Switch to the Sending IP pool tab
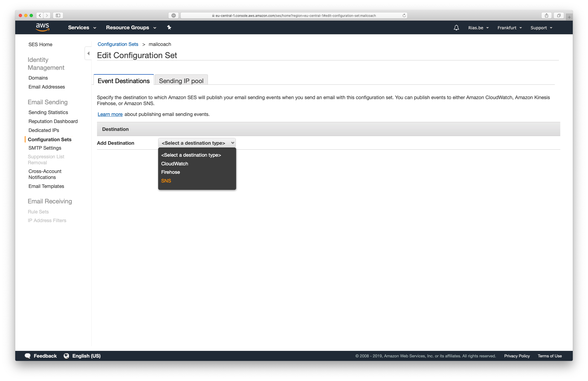588x381 pixels. [x=180, y=80]
